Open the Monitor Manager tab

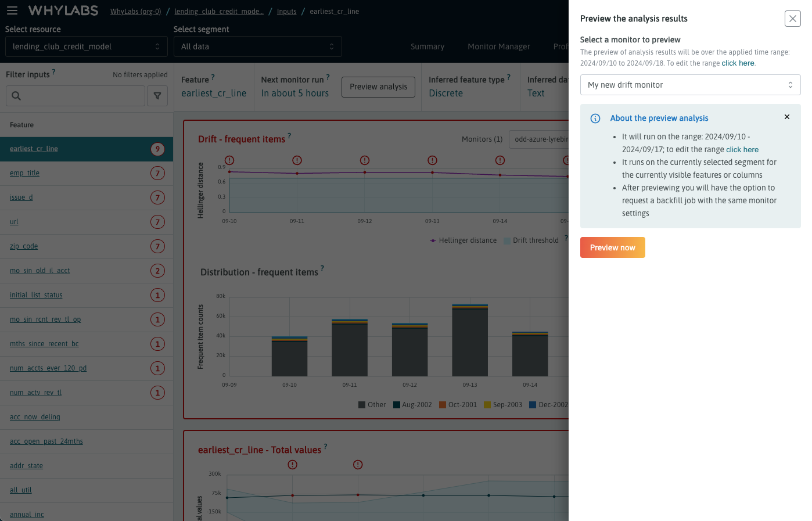pyautogui.click(x=498, y=46)
